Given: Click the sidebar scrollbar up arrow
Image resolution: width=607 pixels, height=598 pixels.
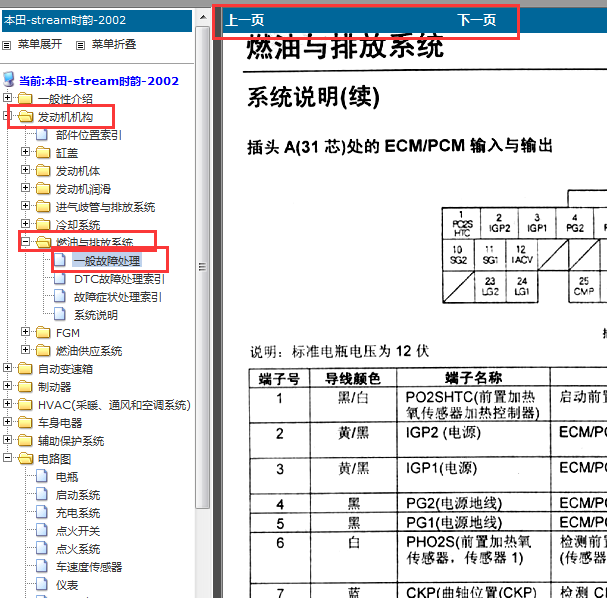Looking at the screenshot, I should pos(203,17).
